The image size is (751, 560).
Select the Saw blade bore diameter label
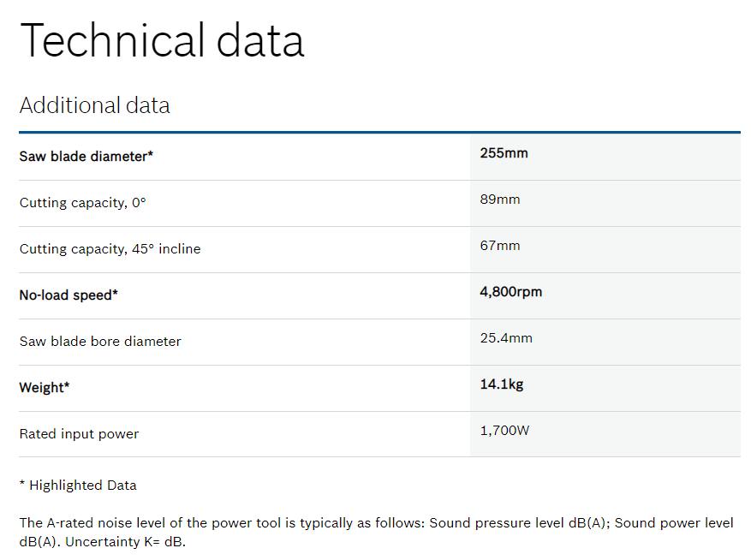click(100, 342)
